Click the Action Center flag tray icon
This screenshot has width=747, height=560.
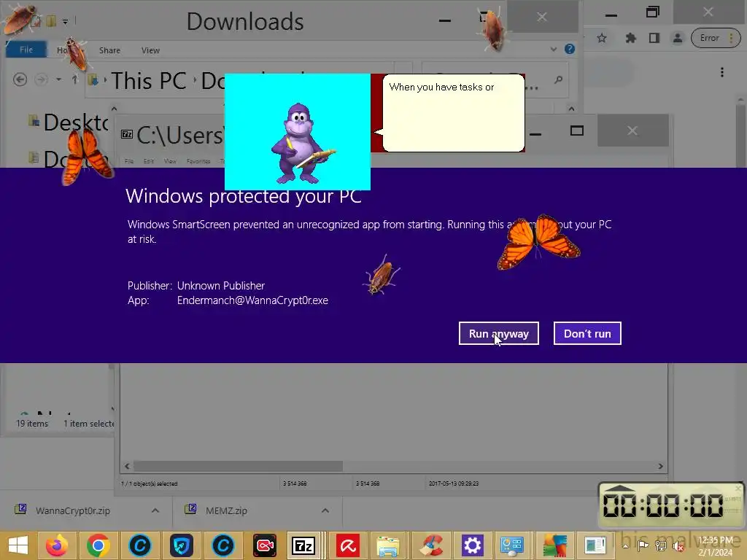coord(643,545)
